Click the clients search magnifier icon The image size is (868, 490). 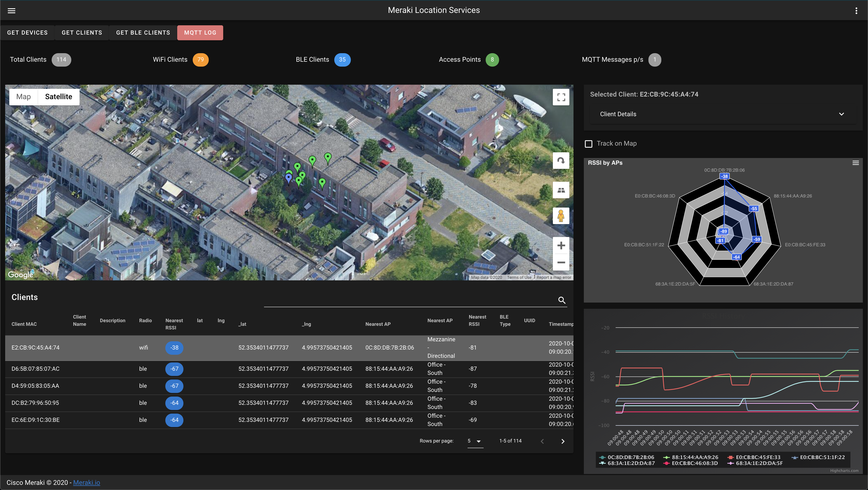click(x=562, y=300)
